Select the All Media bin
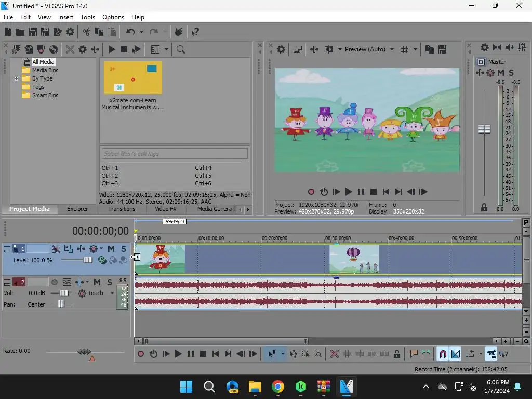The width and height of the screenshot is (532, 399). point(43,62)
